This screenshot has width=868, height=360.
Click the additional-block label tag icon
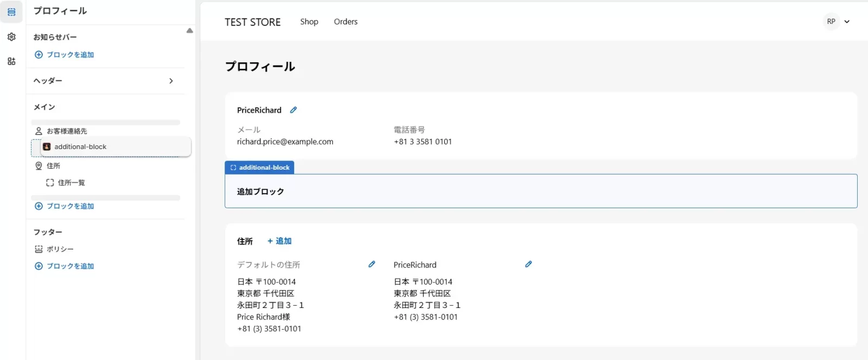[x=233, y=168]
